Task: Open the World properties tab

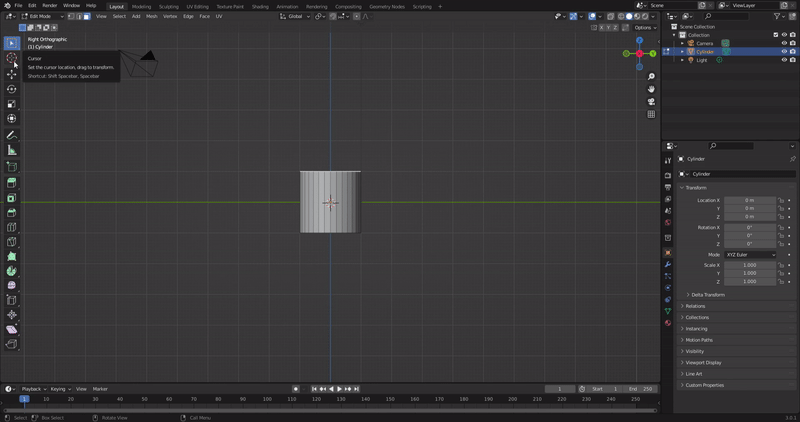Action: point(668,222)
